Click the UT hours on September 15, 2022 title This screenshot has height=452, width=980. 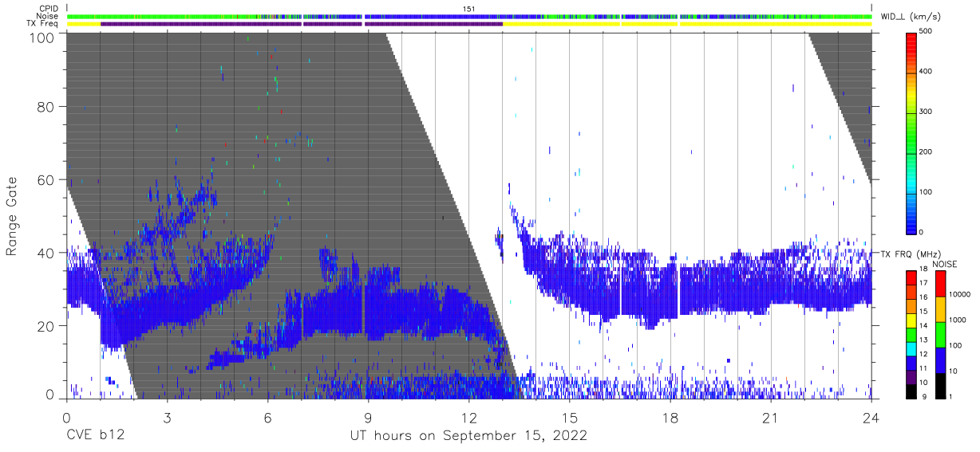tap(468, 436)
